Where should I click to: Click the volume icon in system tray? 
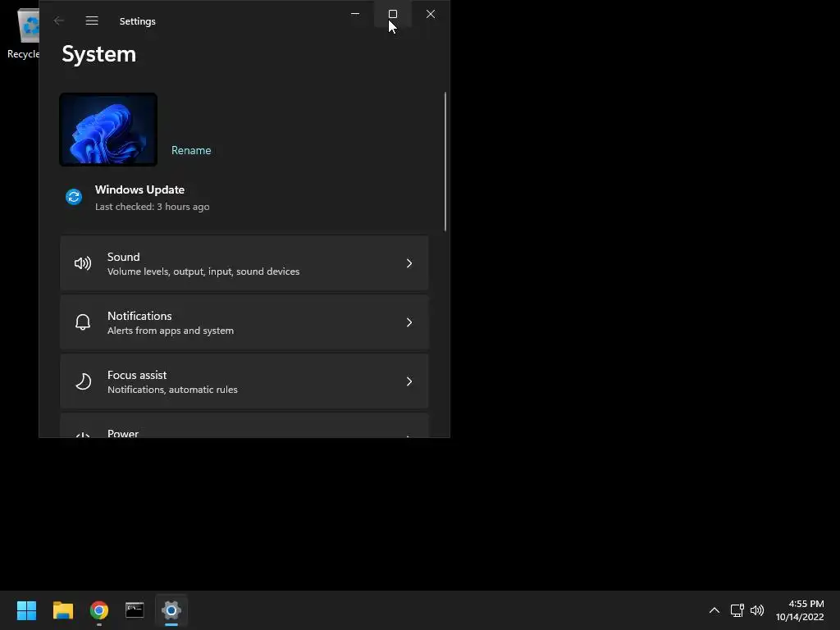point(757,610)
